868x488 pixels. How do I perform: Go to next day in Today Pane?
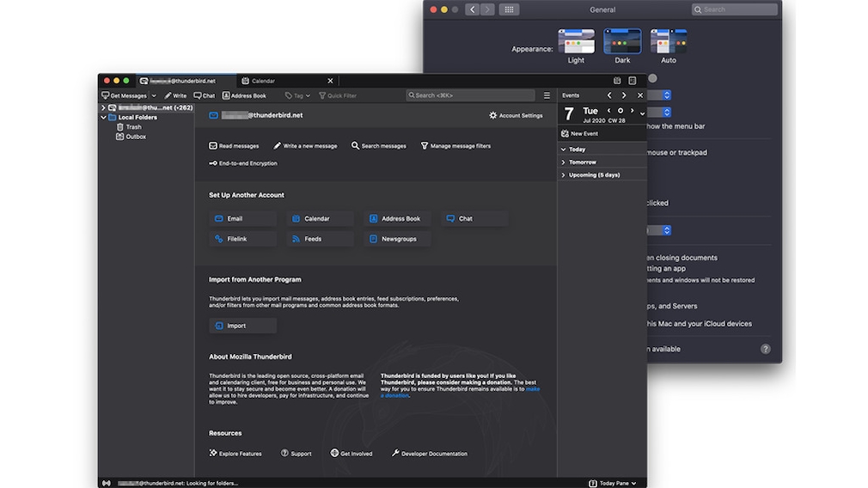[633, 111]
